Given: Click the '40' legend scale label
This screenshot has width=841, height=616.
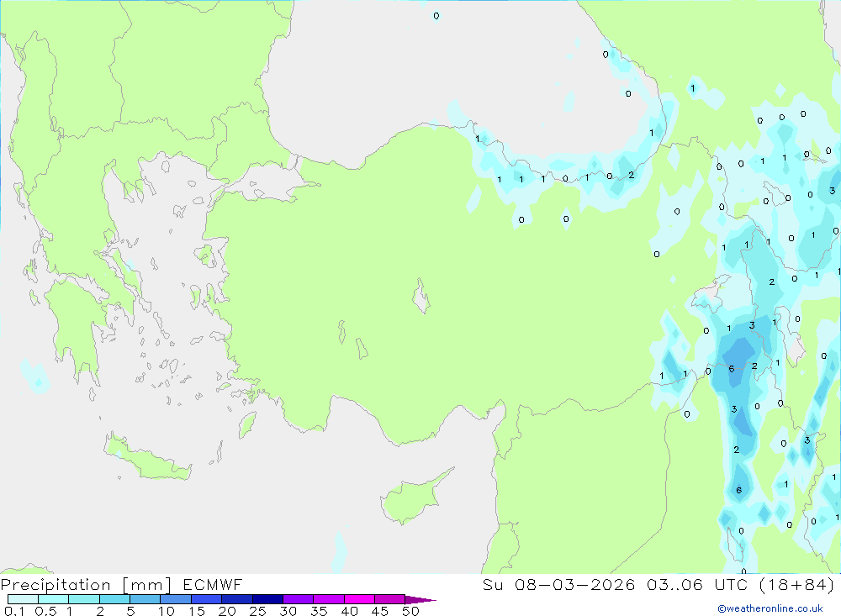Looking at the screenshot, I should (x=350, y=611).
